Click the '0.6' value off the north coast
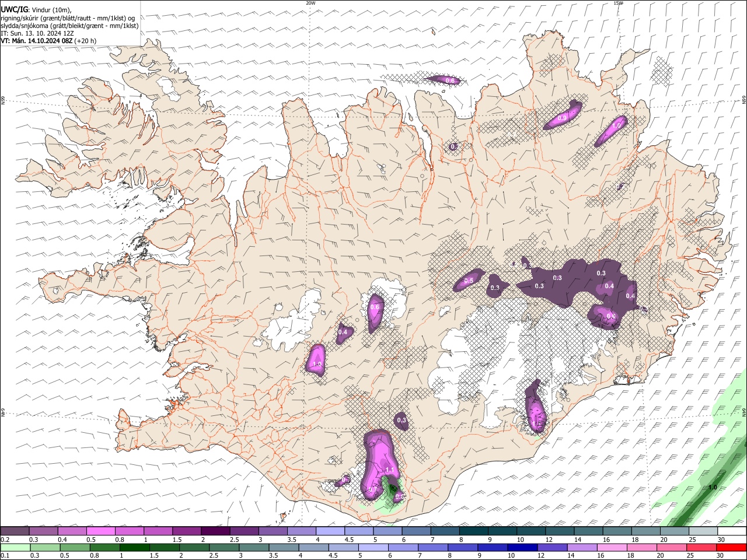Viewport: 747px width, 560px height. click(450, 80)
